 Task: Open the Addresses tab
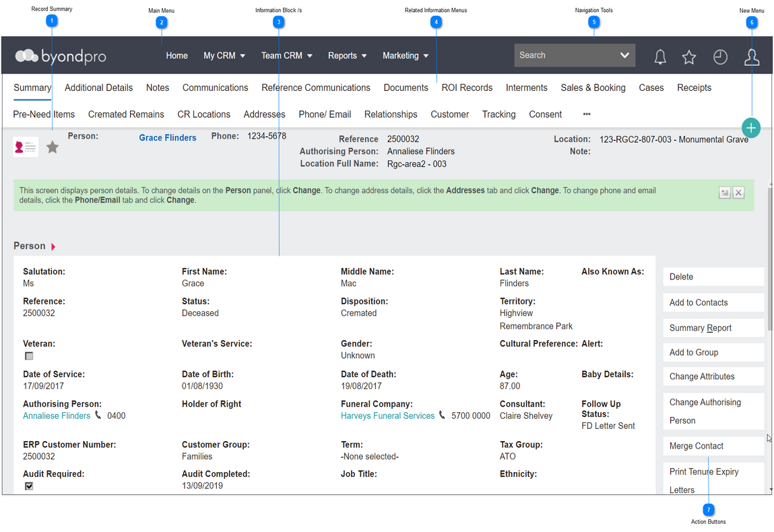pyautogui.click(x=265, y=114)
